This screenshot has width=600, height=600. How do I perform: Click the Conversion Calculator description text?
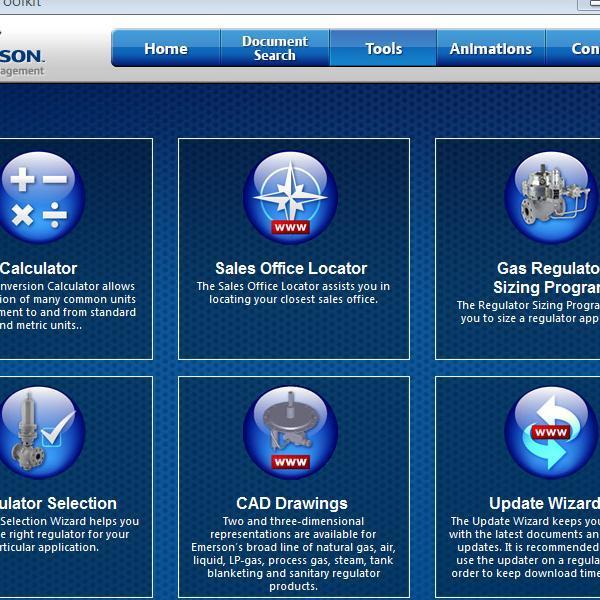tap(67, 306)
